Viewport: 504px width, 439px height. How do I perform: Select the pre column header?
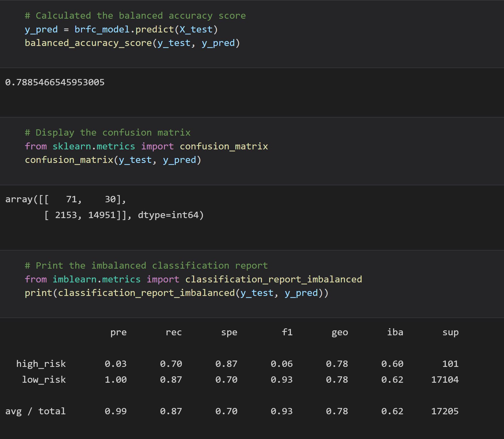click(x=119, y=332)
